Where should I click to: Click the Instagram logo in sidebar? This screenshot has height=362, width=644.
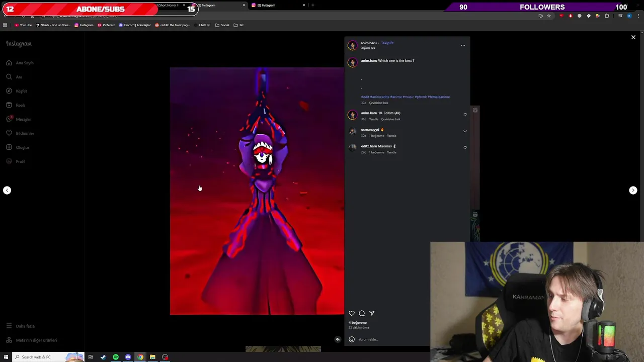coord(19,44)
